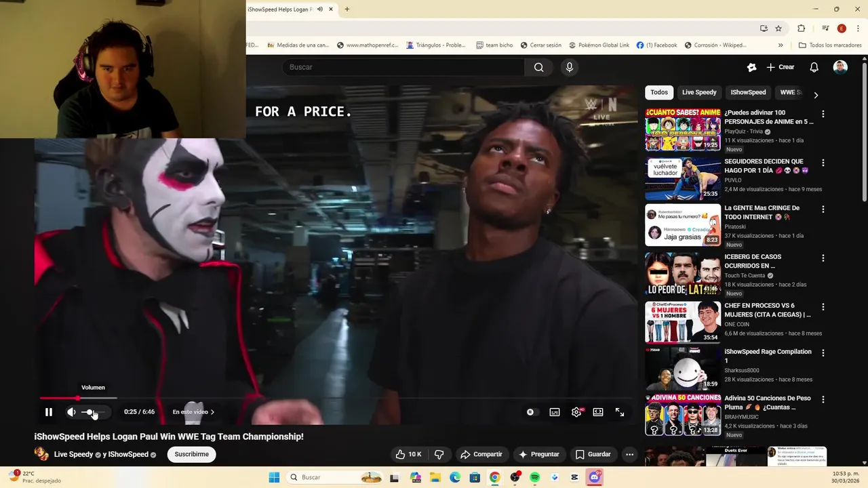The image size is (868, 488).
Task: Open the media controls icon in Chrome toolbar
Action: pyautogui.click(x=825, y=28)
